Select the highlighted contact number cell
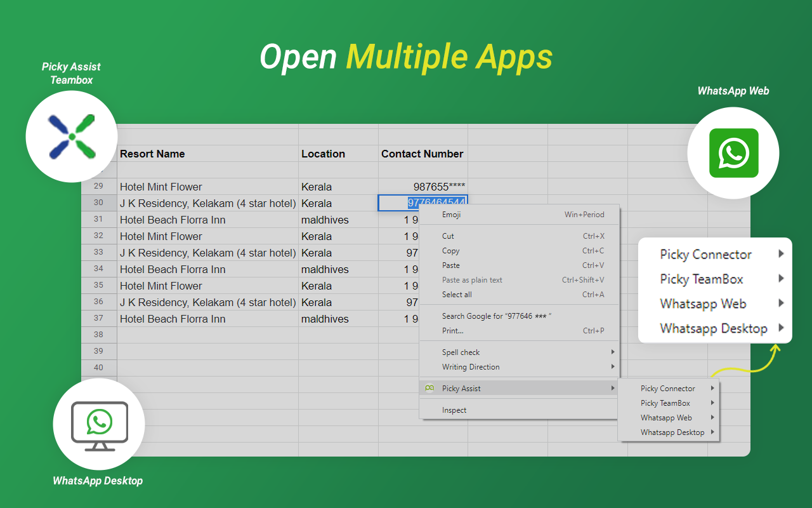The image size is (812, 508). tap(423, 203)
